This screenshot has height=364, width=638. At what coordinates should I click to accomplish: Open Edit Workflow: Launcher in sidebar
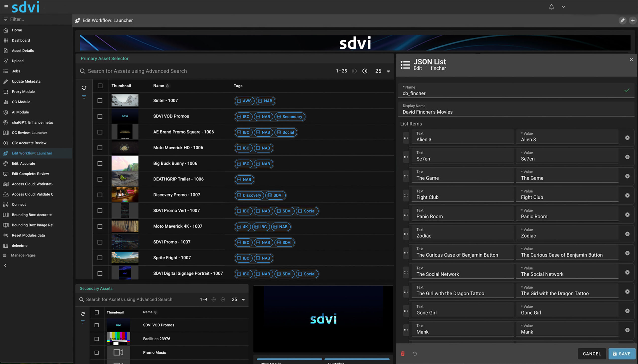(x=32, y=153)
